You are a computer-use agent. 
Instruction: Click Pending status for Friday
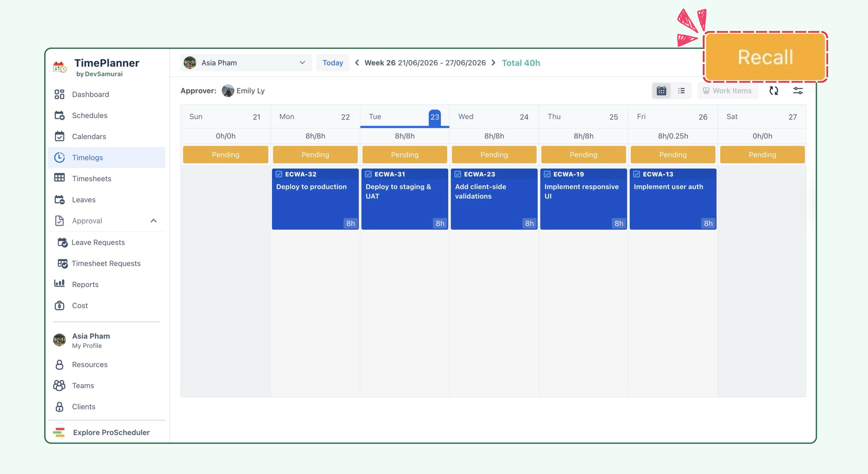(673, 155)
